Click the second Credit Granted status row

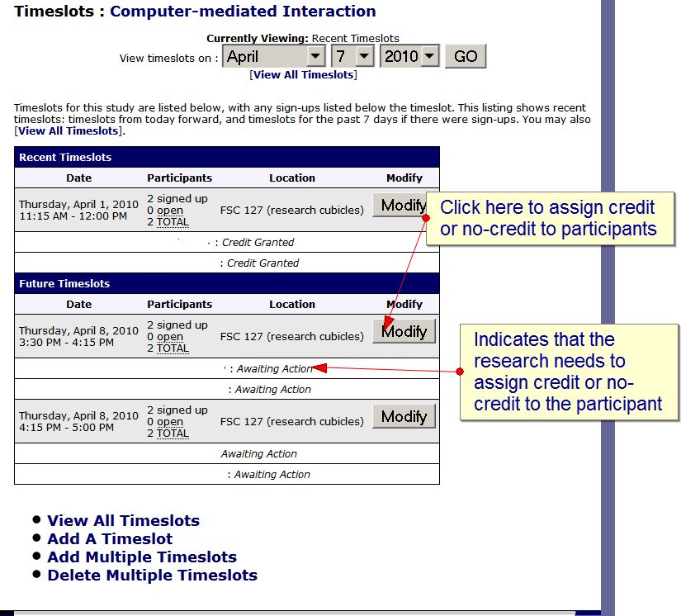pyautogui.click(x=227, y=263)
